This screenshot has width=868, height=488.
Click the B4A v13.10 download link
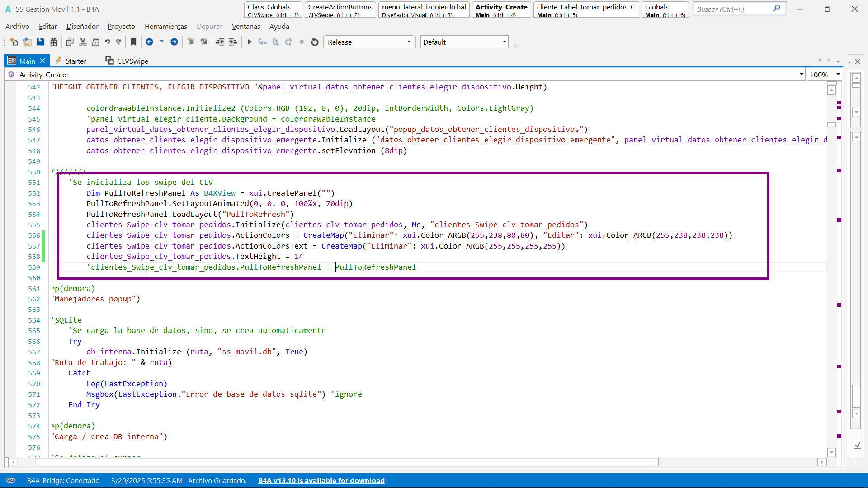point(321,480)
